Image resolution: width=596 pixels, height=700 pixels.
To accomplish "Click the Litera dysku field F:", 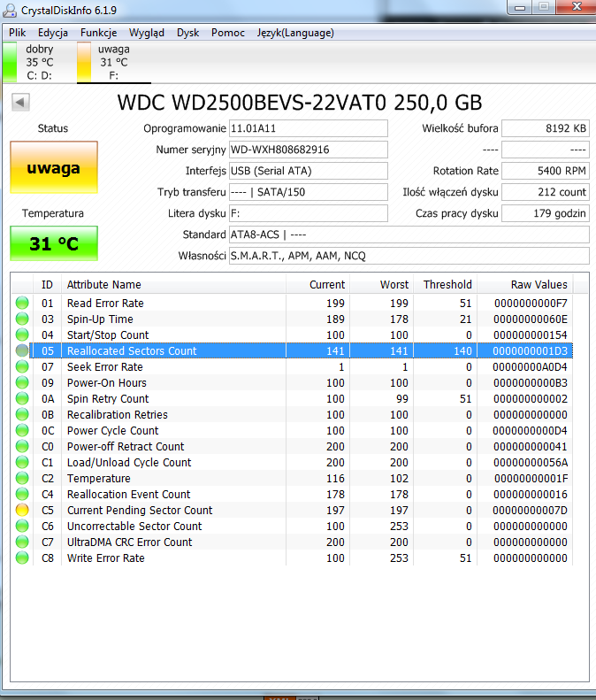I will (309, 213).
